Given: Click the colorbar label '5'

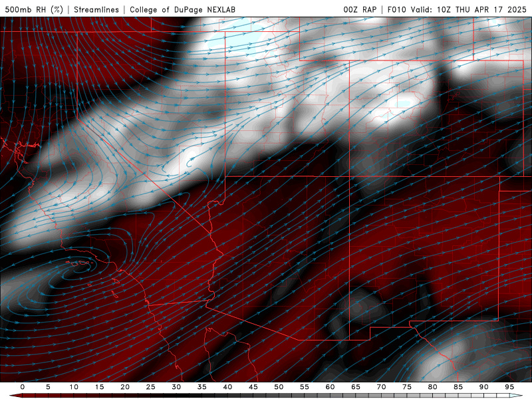Looking at the screenshot, I should click(48, 387).
